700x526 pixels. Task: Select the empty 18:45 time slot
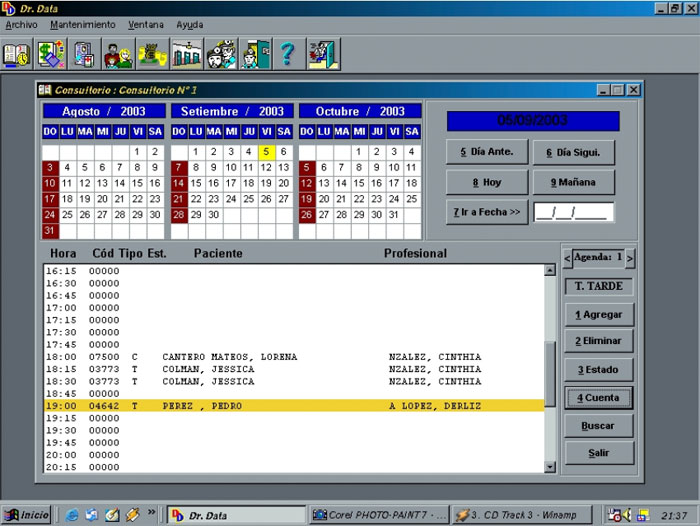294,394
